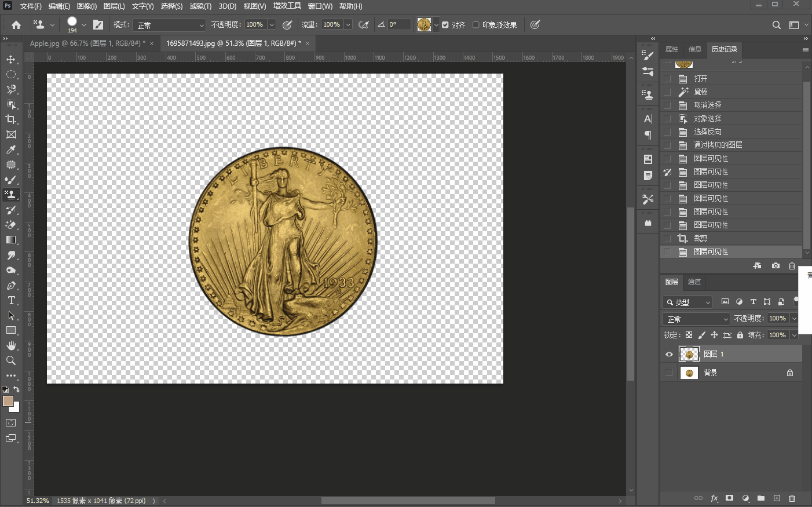This screenshot has width=812, height=507.
Task: Select the Pattern Stamp tool in toolbox
Action: click(11, 195)
